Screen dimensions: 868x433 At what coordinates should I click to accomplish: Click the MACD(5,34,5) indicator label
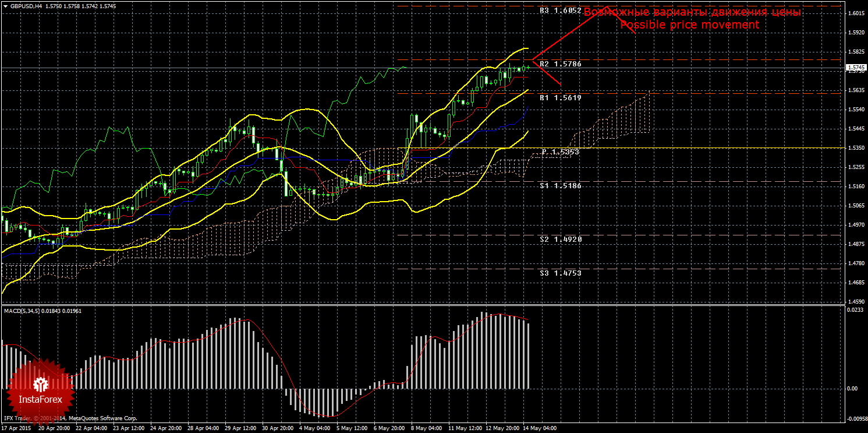click(x=22, y=311)
